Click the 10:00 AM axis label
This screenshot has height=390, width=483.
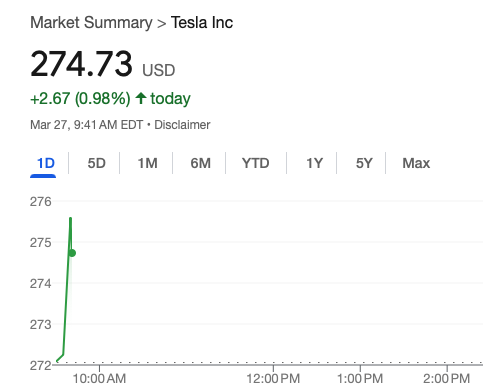click(x=99, y=379)
